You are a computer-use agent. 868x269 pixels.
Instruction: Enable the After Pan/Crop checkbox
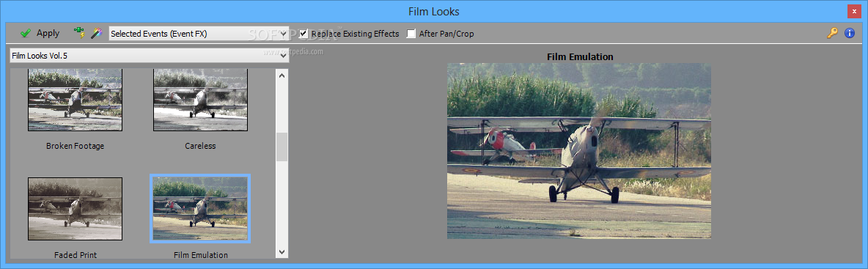(x=411, y=34)
